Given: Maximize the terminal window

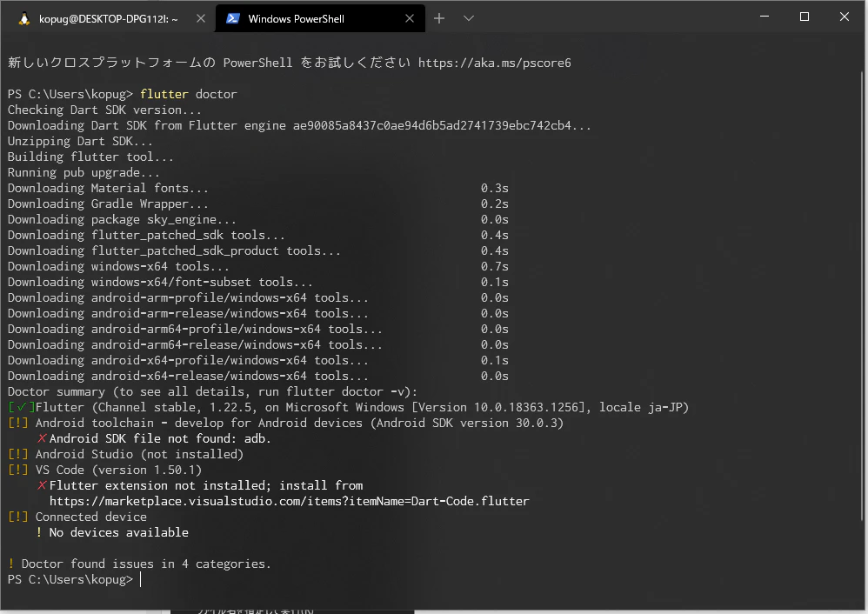Looking at the screenshot, I should [x=805, y=17].
